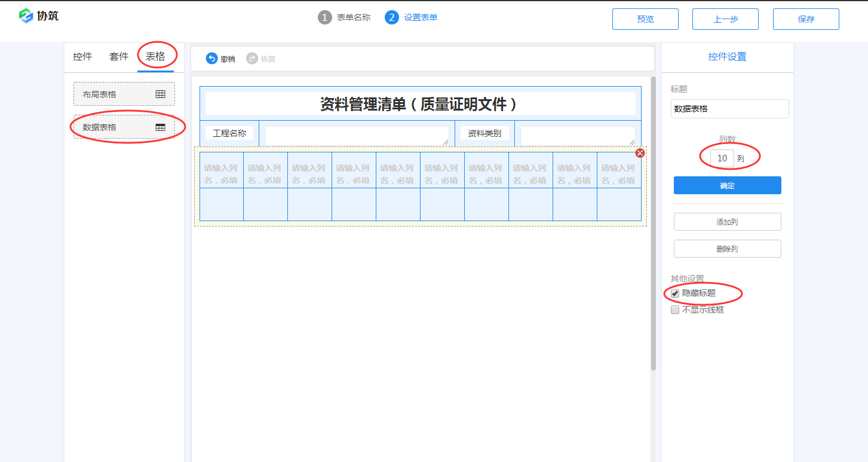The height and width of the screenshot is (462, 868).
Task: Switch to the 套件 tab
Action: (118, 56)
